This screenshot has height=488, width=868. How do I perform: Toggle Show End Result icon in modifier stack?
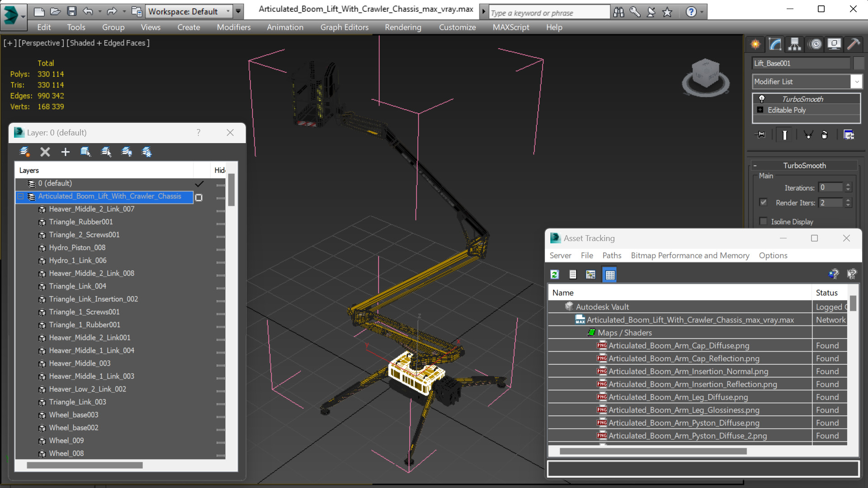pyautogui.click(x=784, y=135)
